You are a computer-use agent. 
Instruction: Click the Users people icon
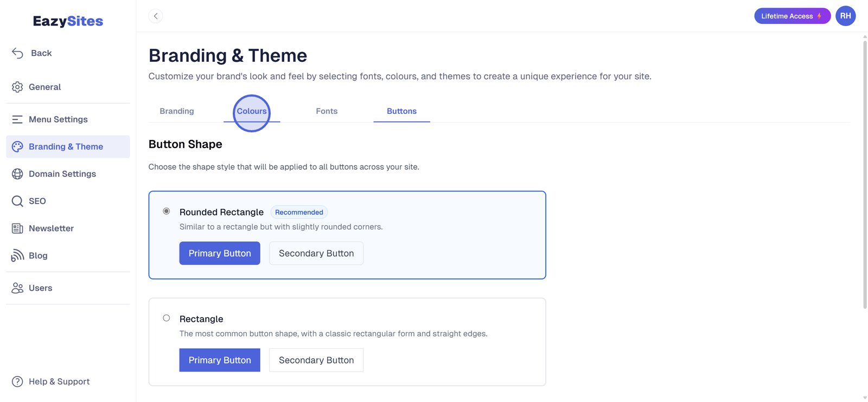[17, 288]
